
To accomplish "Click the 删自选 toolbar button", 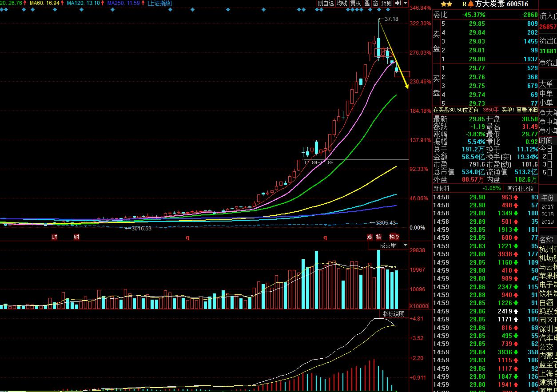I will coord(326,4).
